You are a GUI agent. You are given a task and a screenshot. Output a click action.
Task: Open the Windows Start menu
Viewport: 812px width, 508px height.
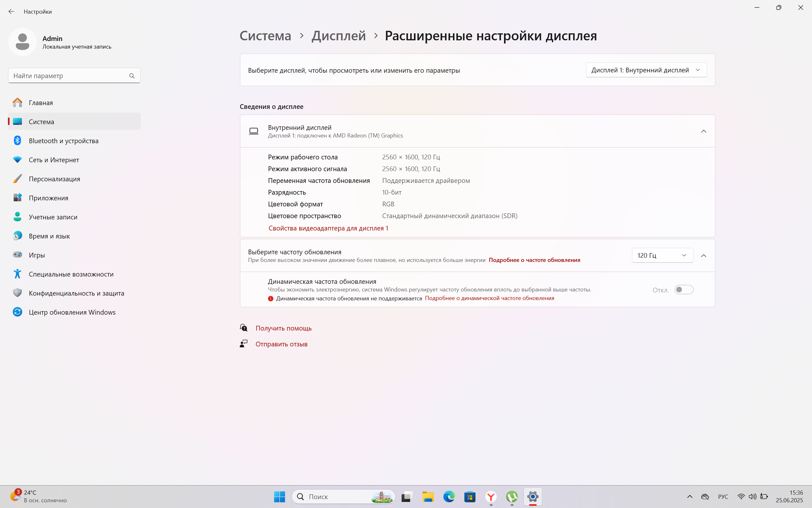tap(279, 497)
